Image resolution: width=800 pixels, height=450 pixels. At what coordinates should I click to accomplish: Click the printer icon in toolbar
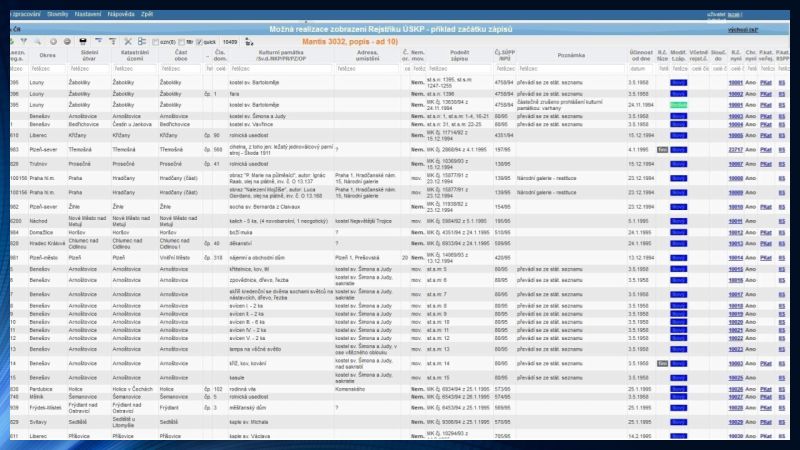(x=83, y=41)
